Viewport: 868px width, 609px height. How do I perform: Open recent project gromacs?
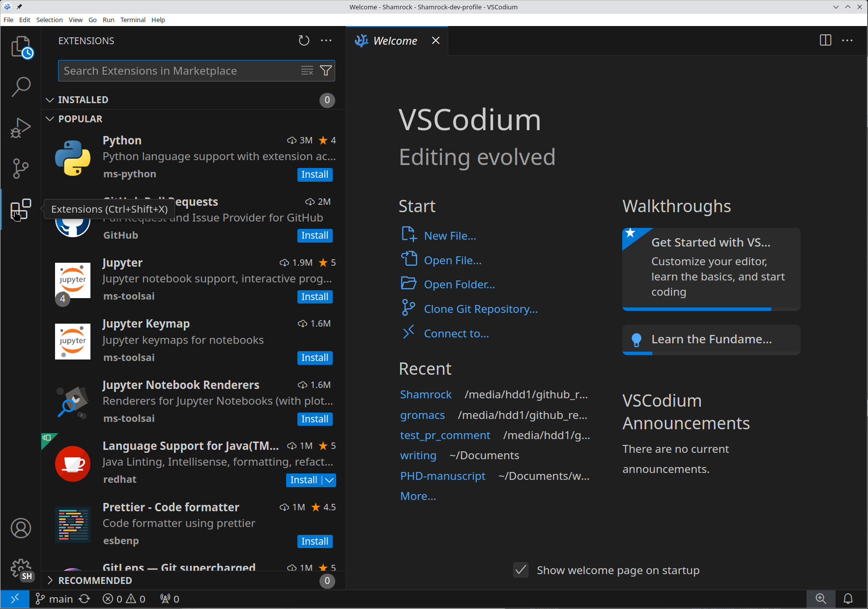pos(422,415)
